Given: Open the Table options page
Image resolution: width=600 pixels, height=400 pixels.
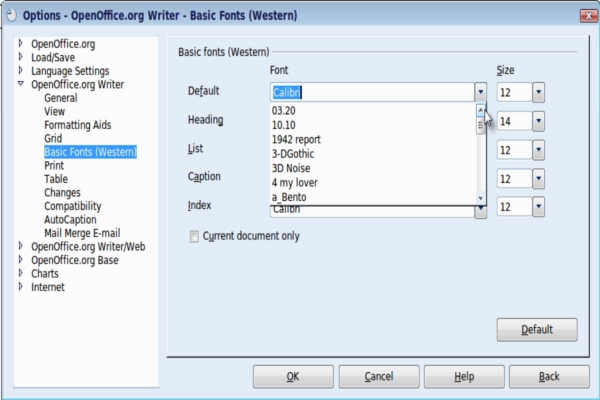Looking at the screenshot, I should pos(56,179).
